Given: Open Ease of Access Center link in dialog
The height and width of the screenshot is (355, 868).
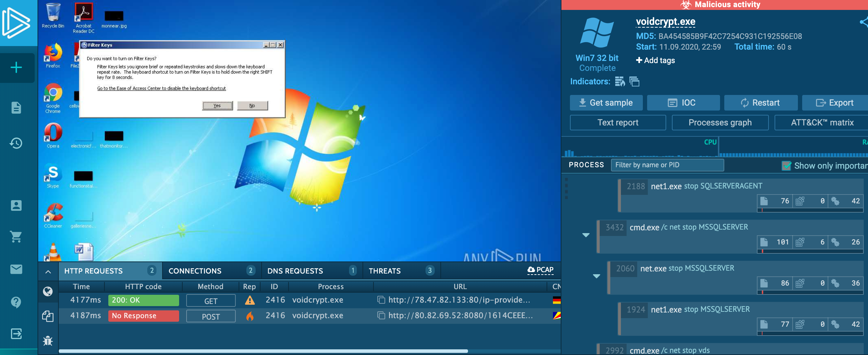Looking at the screenshot, I should coord(161,88).
